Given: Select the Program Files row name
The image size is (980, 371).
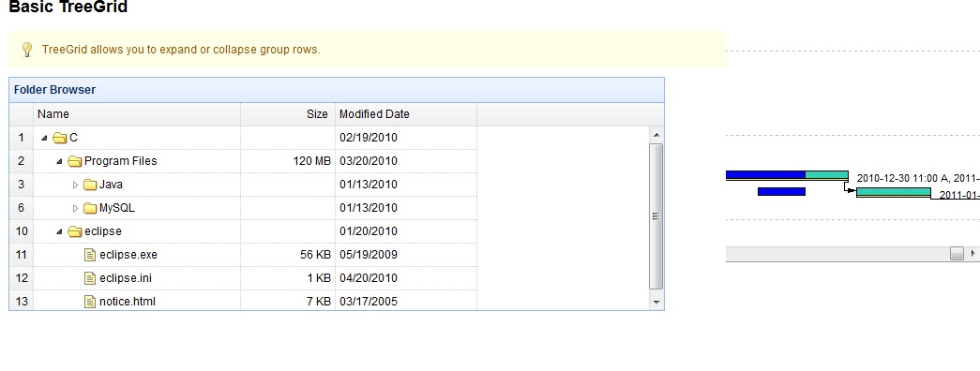Looking at the screenshot, I should (x=121, y=161).
